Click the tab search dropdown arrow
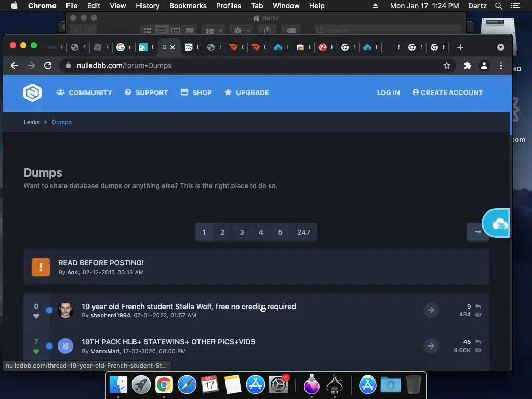This screenshot has height=399, width=532. tap(500, 47)
